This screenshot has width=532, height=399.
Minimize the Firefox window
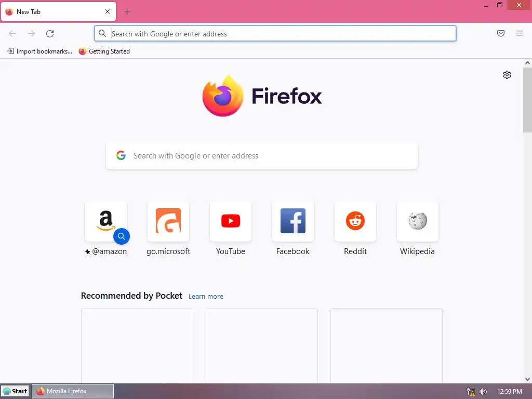(486, 5)
